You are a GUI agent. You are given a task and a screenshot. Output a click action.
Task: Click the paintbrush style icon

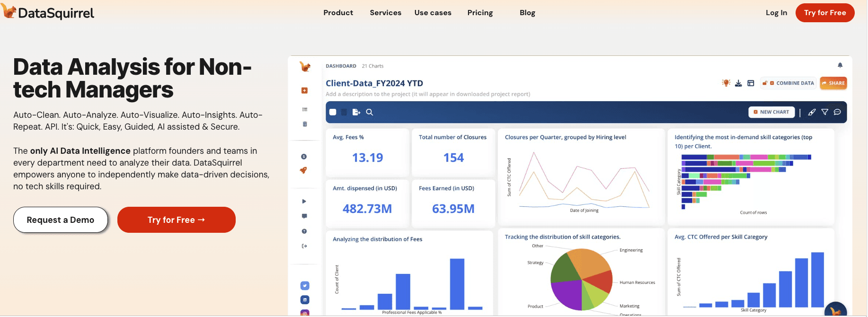[x=812, y=112]
